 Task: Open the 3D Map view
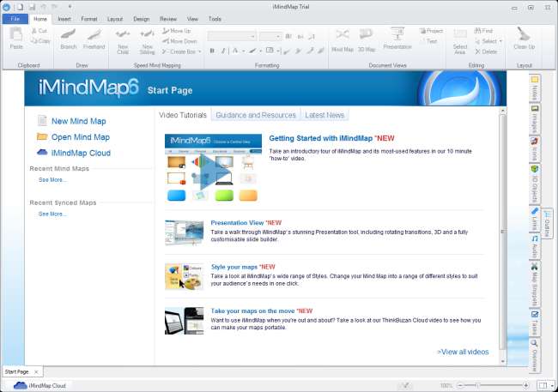[367, 39]
